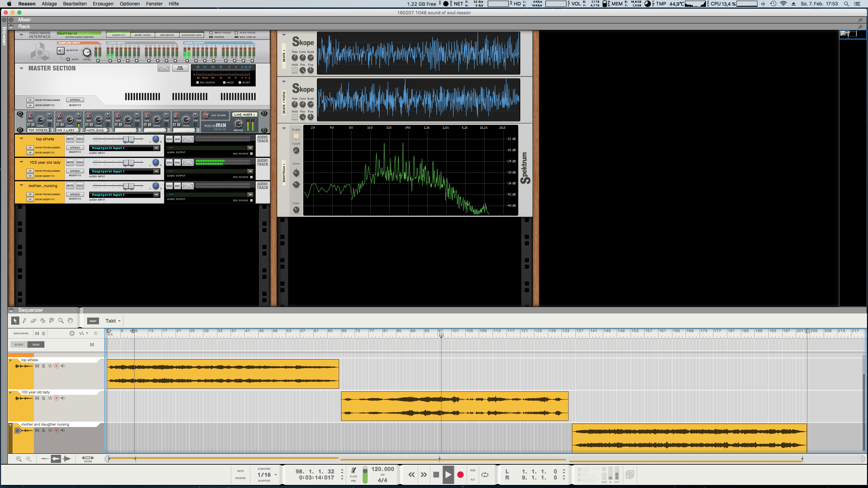
Task: Click the add track plus icon
Action: 72,333
